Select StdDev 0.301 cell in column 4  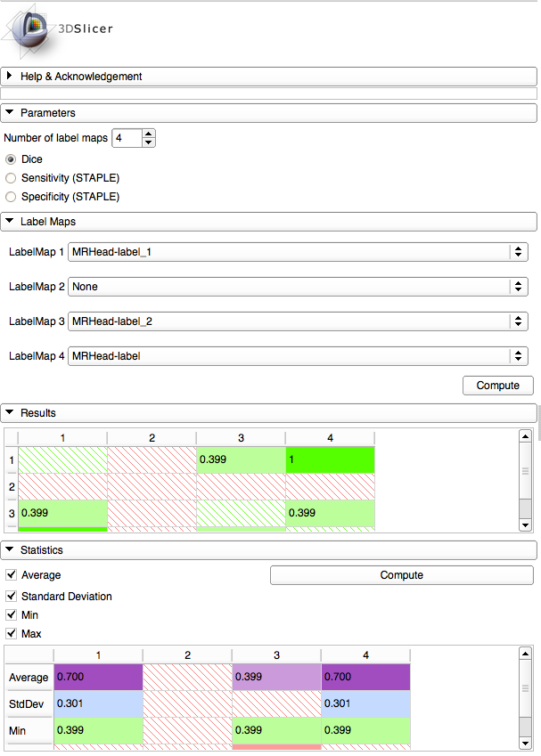coord(365,704)
